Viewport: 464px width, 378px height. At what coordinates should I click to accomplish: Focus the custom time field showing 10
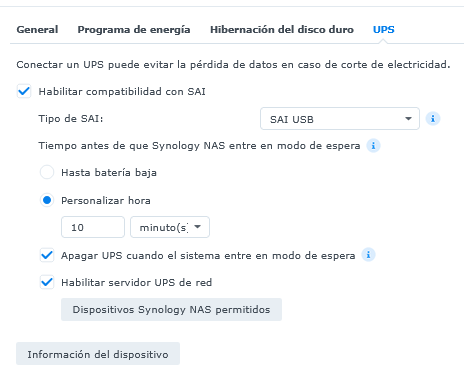click(x=93, y=227)
